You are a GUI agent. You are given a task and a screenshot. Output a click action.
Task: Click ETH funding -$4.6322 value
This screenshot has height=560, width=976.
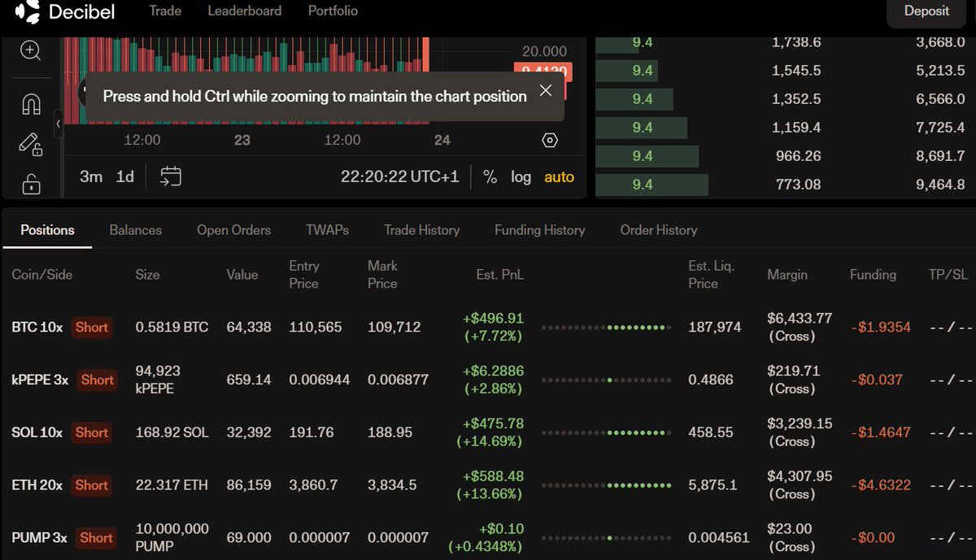point(880,485)
